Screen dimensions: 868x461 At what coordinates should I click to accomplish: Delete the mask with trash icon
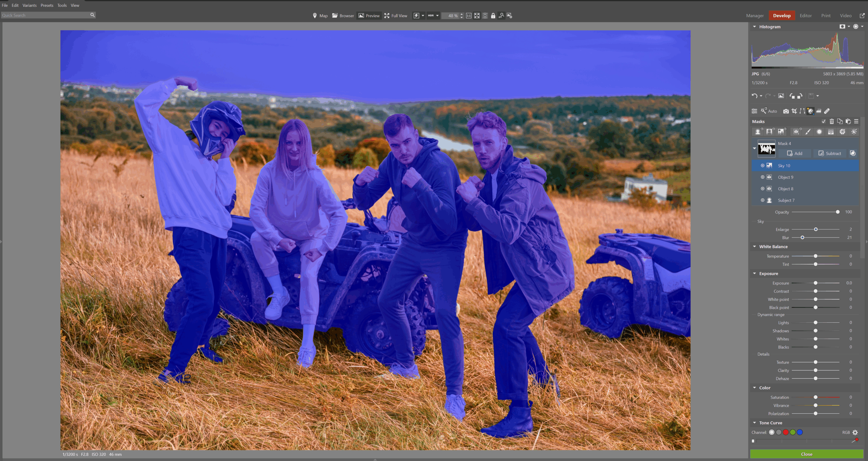point(832,121)
